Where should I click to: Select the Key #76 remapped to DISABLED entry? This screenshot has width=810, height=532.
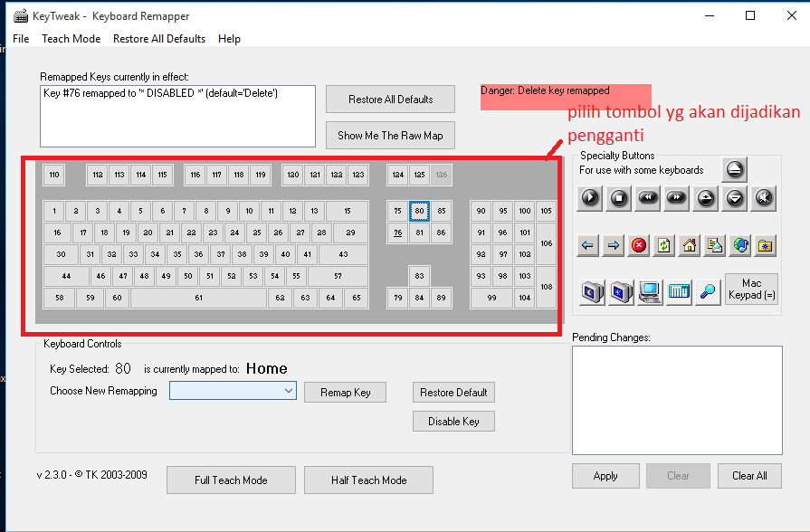click(x=161, y=93)
